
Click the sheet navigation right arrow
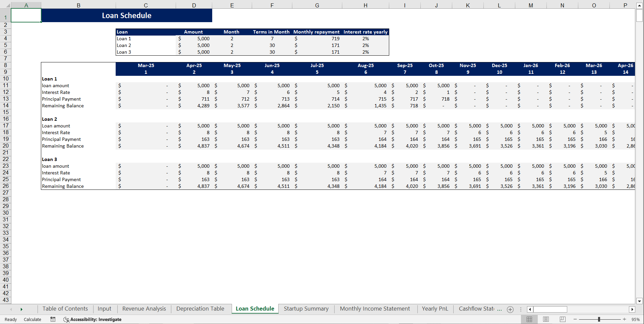(x=21, y=309)
